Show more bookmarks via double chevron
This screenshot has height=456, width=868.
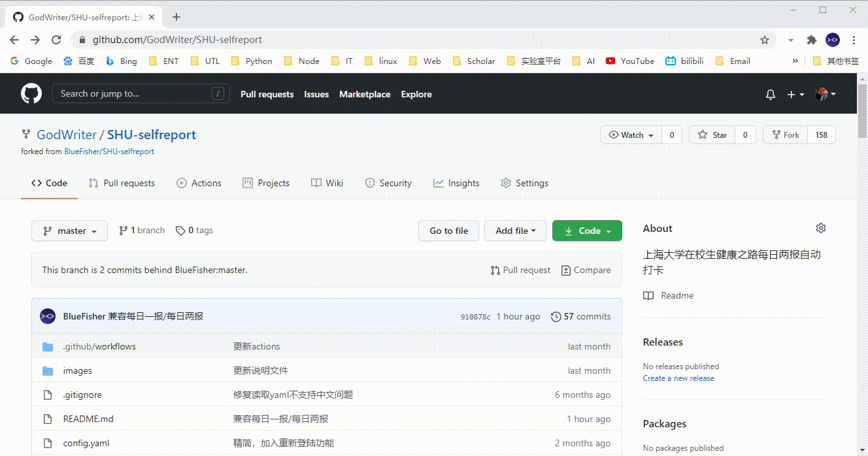[795, 61]
